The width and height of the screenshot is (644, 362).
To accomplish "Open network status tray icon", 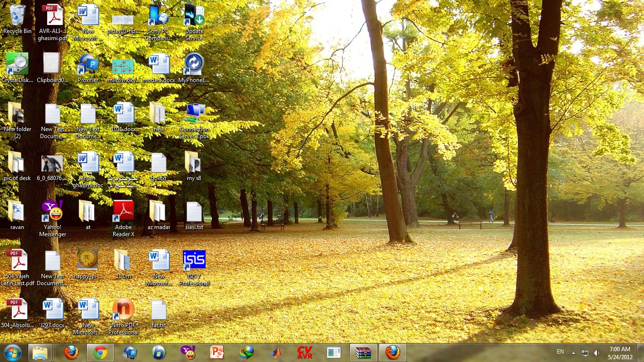I will 585,353.
